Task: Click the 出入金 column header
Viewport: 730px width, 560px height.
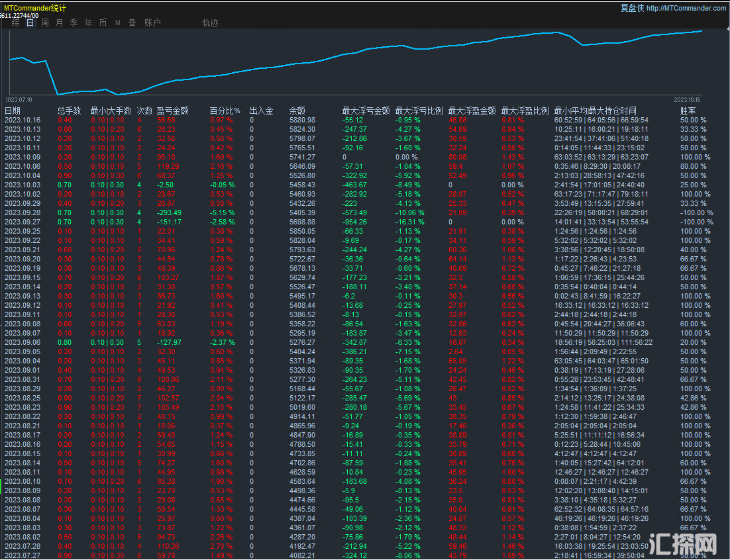Action: click(x=261, y=111)
